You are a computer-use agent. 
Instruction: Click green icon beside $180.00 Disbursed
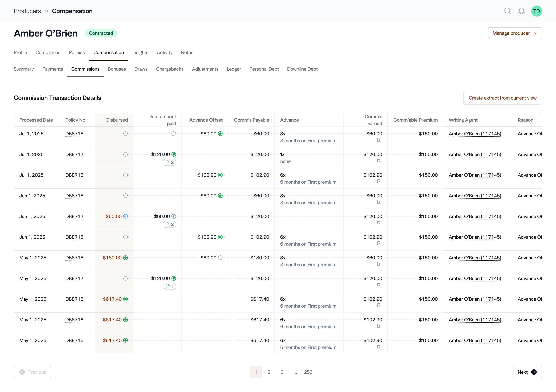[125, 258]
